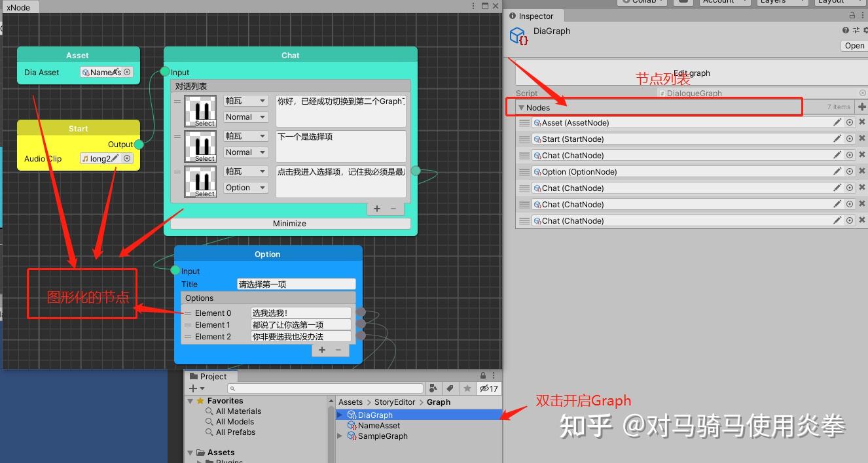
Task: Open the Option dropdown in the Chat node
Action: (245, 188)
